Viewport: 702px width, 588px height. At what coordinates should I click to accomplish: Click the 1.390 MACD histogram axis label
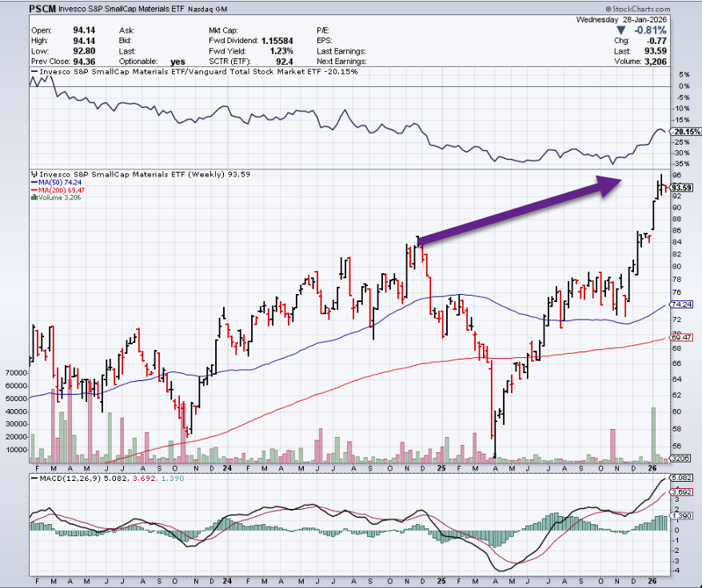(x=680, y=518)
